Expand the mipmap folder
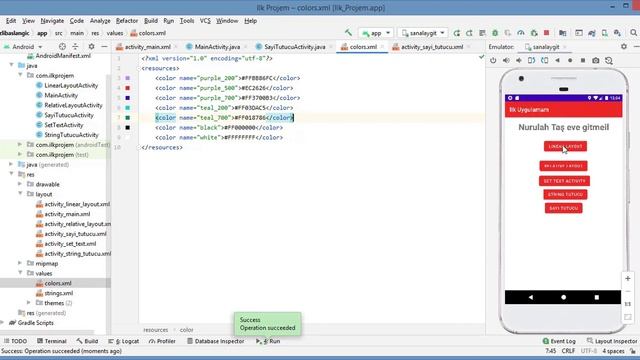 [x=20, y=263]
